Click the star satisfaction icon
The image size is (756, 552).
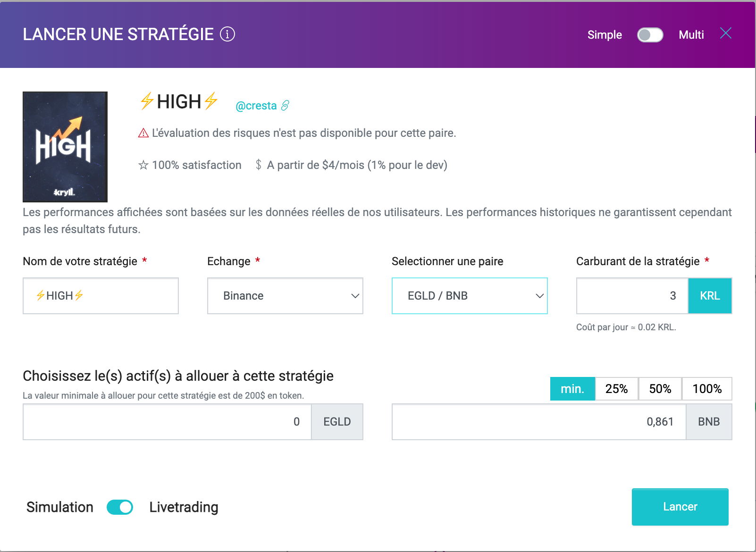[x=143, y=165]
